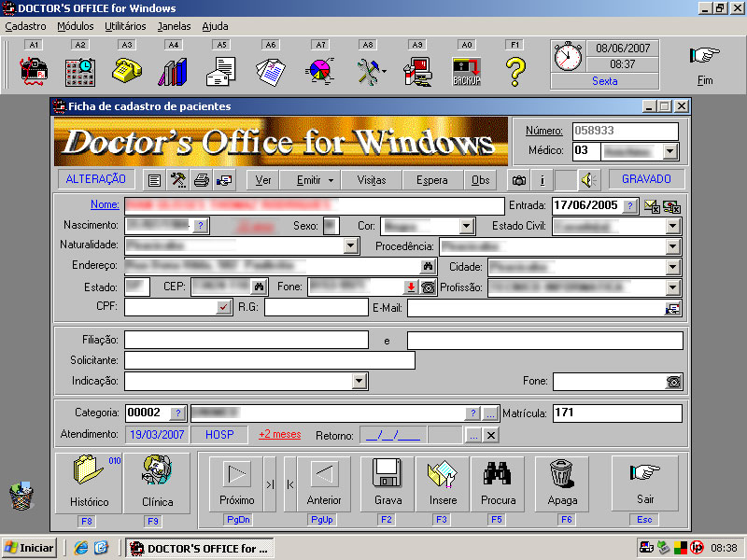Expand the Naturalidade dropdown
The height and width of the screenshot is (560, 747).
(x=351, y=246)
